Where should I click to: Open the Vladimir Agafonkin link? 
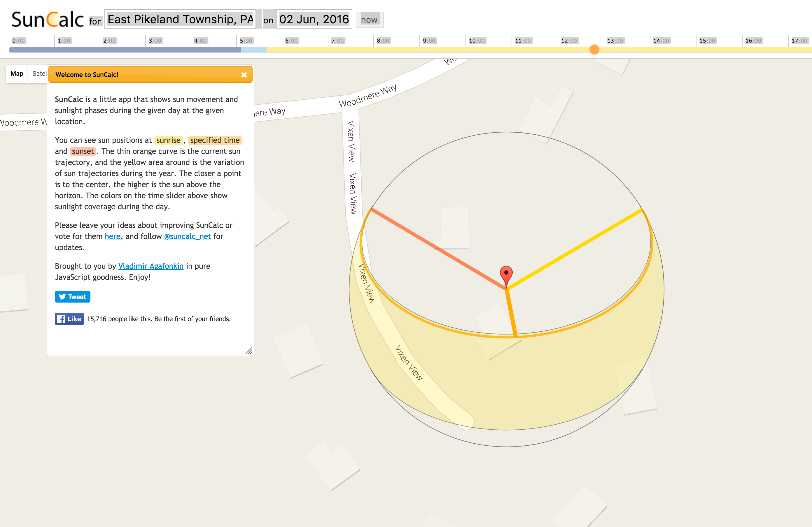[x=151, y=266]
